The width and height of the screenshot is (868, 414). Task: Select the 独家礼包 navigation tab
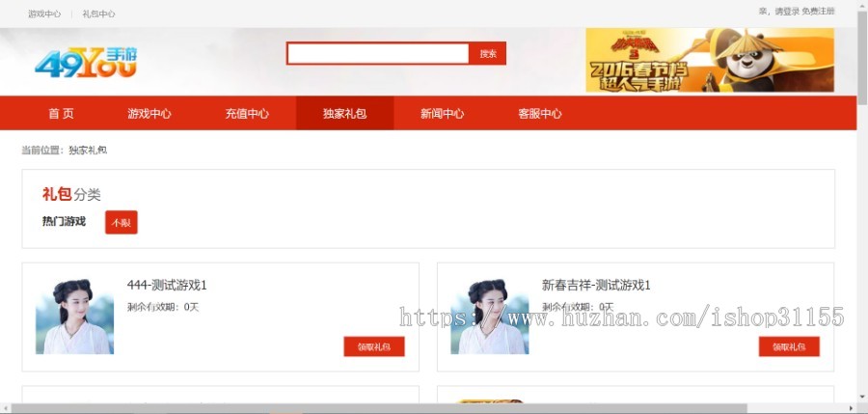tap(345, 114)
